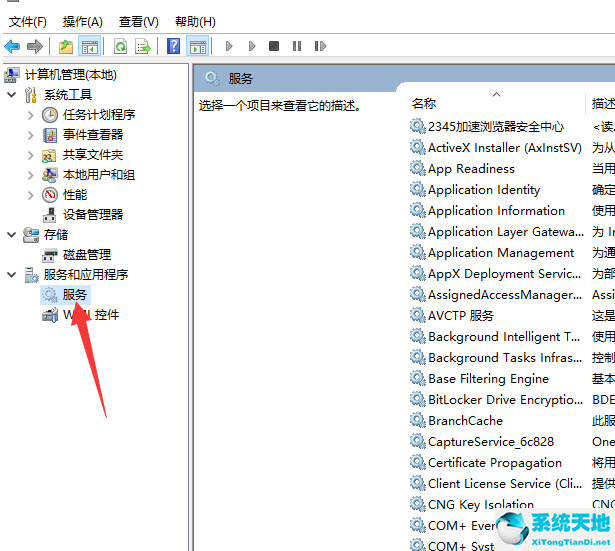Select the Application Management service
Viewport: 615px width, 551px height.
coord(501,253)
